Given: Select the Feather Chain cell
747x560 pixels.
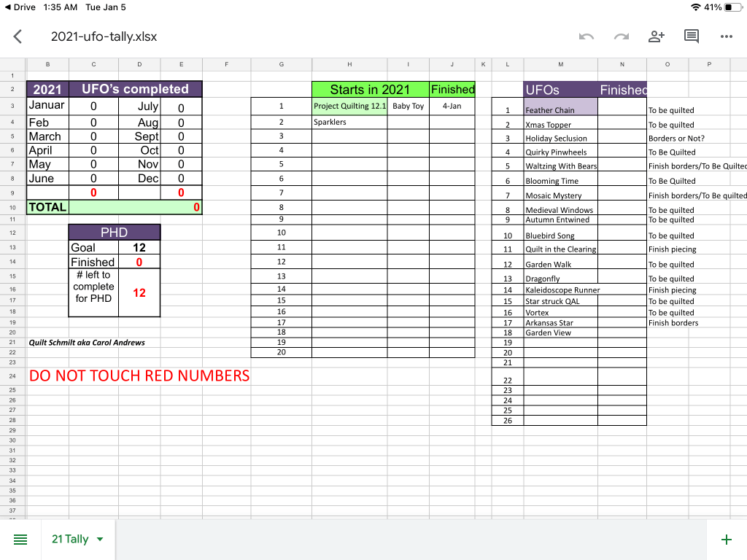Looking at the screenshot, I should coord(560,109).
